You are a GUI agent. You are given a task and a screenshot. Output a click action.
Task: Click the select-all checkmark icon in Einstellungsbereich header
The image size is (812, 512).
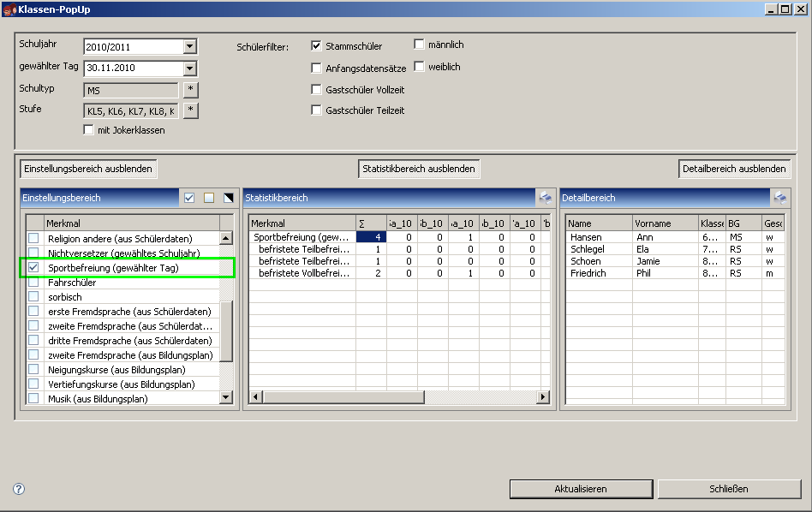pos(189,198)
